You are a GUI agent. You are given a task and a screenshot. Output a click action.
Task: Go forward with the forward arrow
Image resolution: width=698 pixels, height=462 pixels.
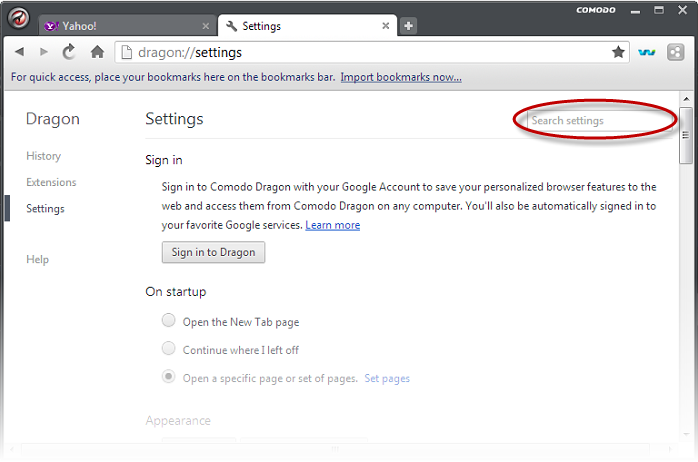[44, 52]
